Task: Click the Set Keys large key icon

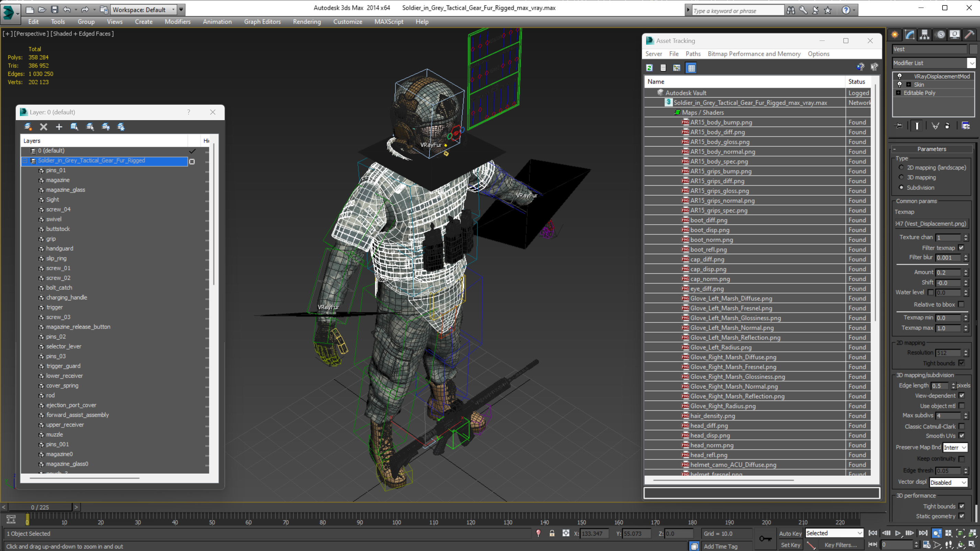Action: 765,538
